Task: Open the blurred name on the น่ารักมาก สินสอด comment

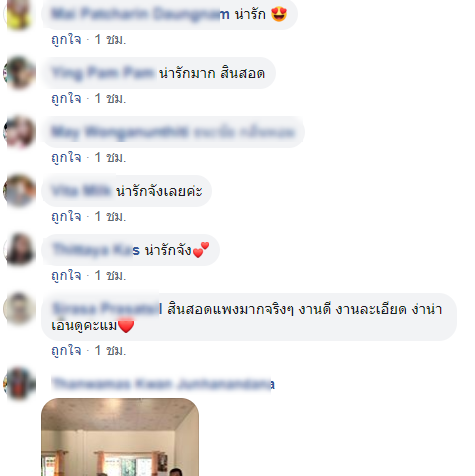Action: point(103,73)
